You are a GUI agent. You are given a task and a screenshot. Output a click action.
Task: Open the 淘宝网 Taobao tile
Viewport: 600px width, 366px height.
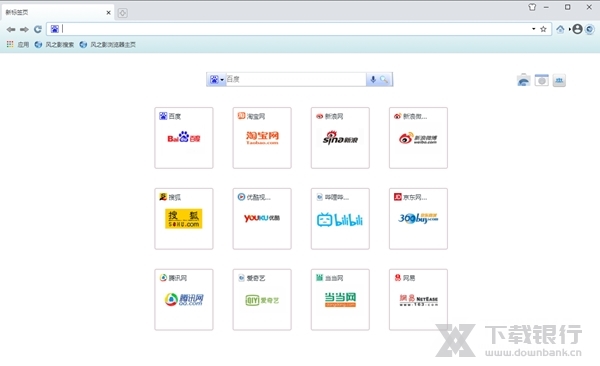262,138
